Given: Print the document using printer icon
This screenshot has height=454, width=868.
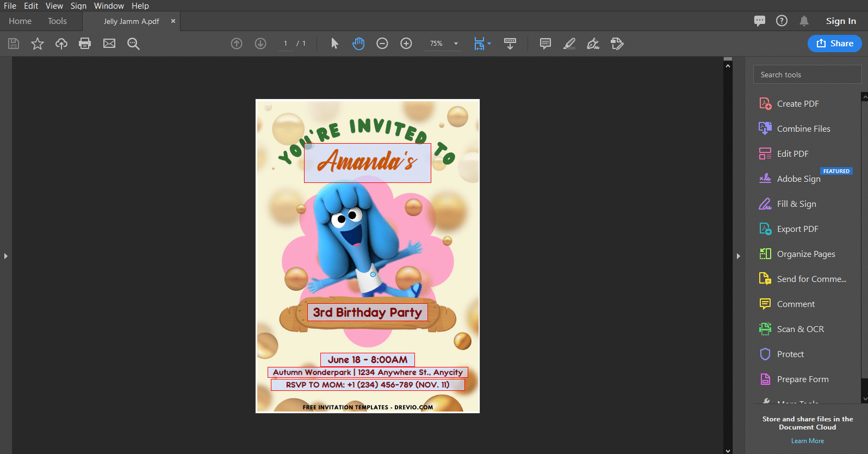Looking at the screenshot, I should pos(85,44).
